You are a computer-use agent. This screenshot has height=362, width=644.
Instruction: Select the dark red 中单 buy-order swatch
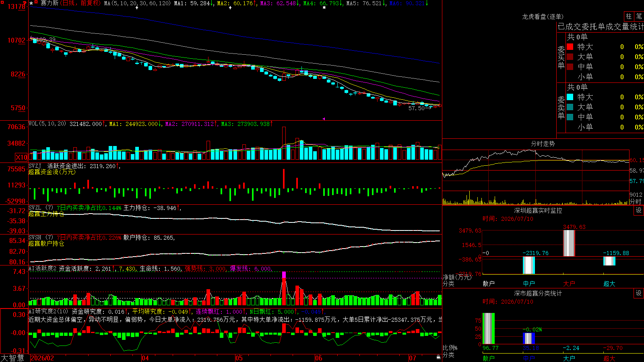tap(570, 67)
